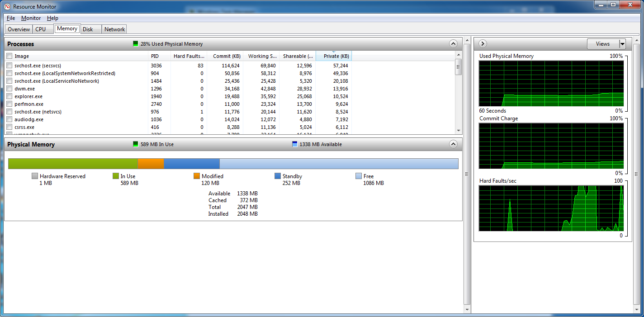Switch to the Network tab
644x317 pixels.
tap(114, 29)
